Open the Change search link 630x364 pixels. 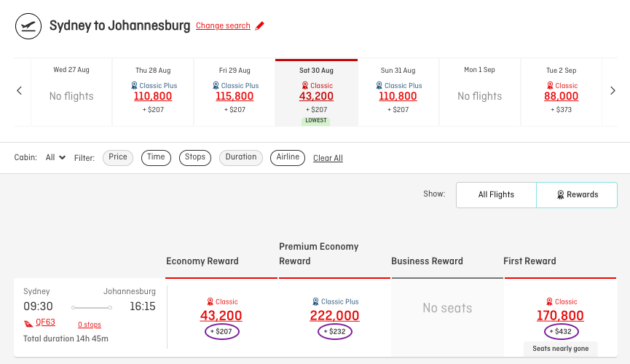point(223,25)
